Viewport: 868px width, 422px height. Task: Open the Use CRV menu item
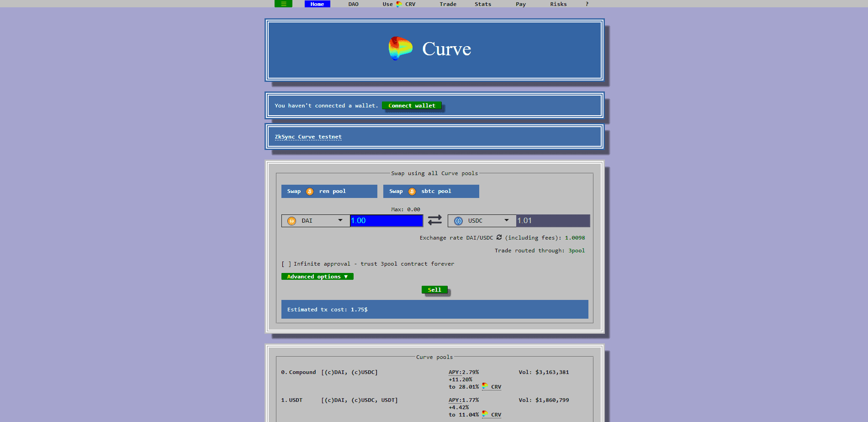click(399, 4)
